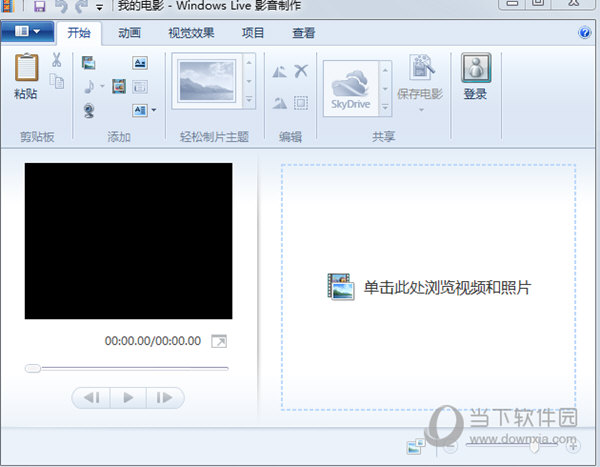This screenshot has height=467, width=600.
Task: Click the Paste (粘贴) clipboard button
Action: coord(26,77)
